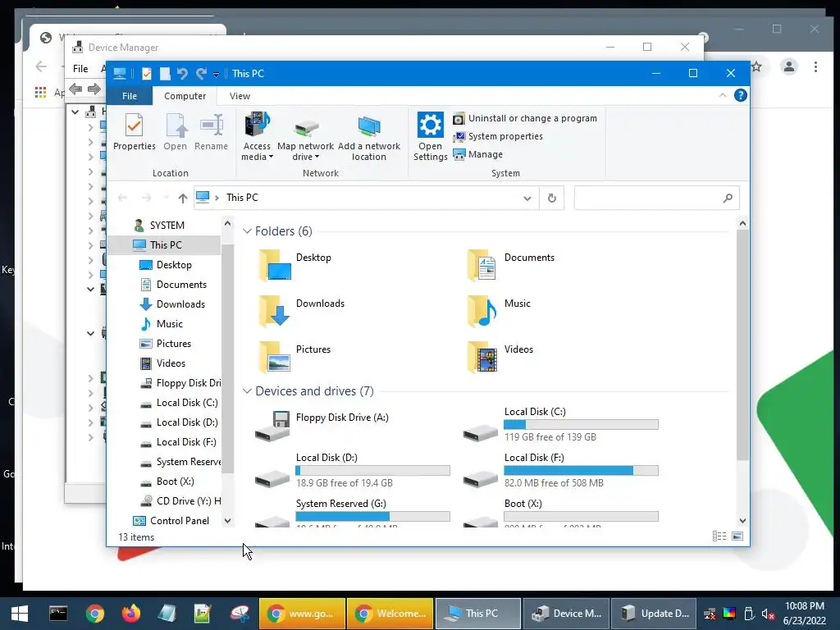The width and height of the screenshot is (840, 630).
Task: Switch to Device Manager taskbar button
Action: (566, 614)
